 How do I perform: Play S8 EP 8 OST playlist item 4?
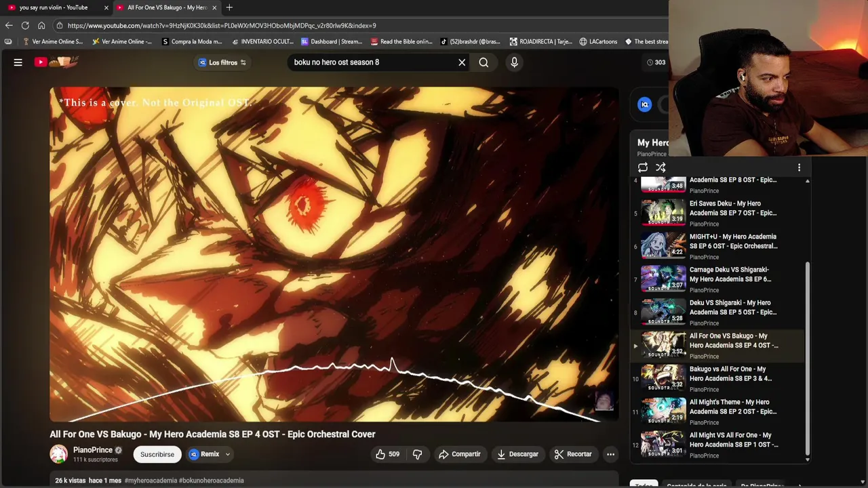click(719, 185)
